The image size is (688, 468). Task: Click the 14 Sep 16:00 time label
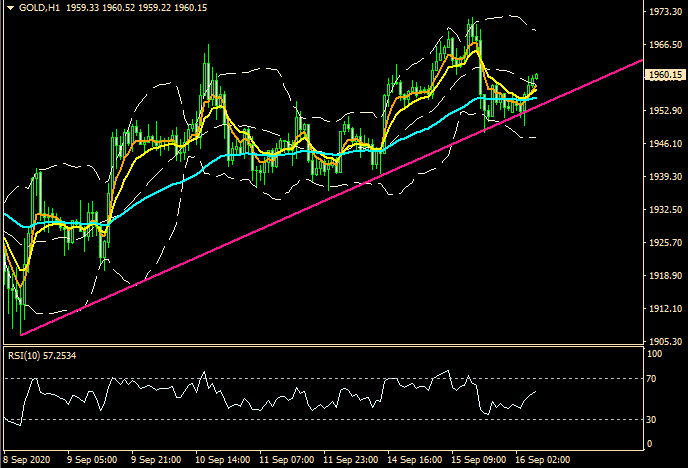click(x=413, y=460)
